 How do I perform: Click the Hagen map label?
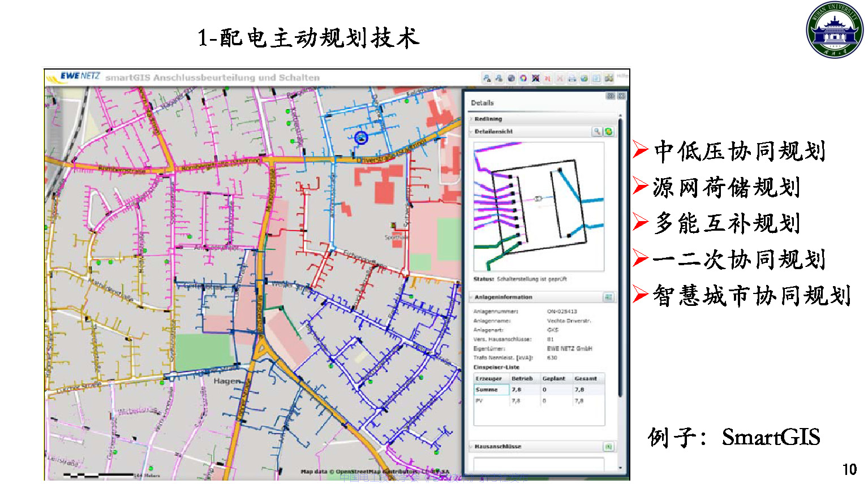point(227,381)
